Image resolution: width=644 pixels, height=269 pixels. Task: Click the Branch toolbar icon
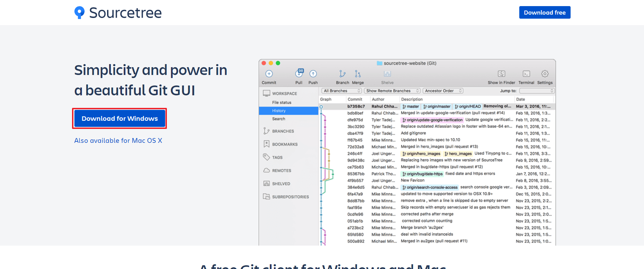(x=342, y=74)
